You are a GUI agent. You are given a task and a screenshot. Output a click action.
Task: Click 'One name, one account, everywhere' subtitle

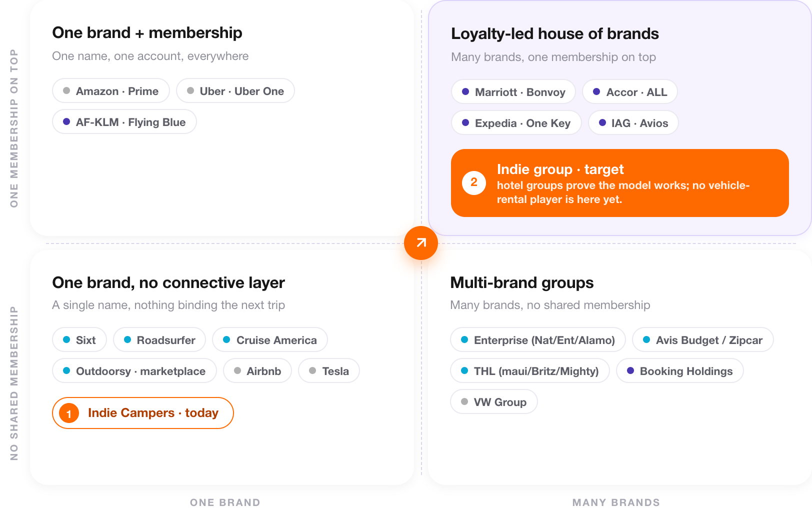150,56
